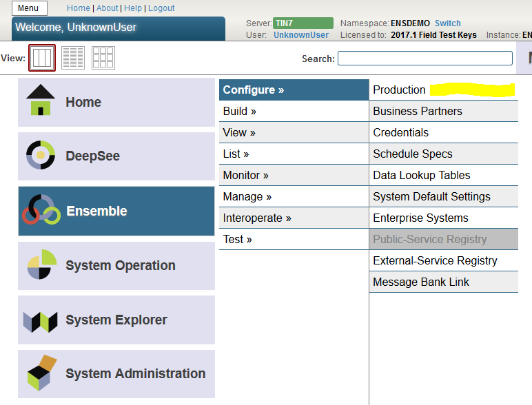532x405 pixels.
Task: Click the System Administration open box icon
Action: (42, 373)
